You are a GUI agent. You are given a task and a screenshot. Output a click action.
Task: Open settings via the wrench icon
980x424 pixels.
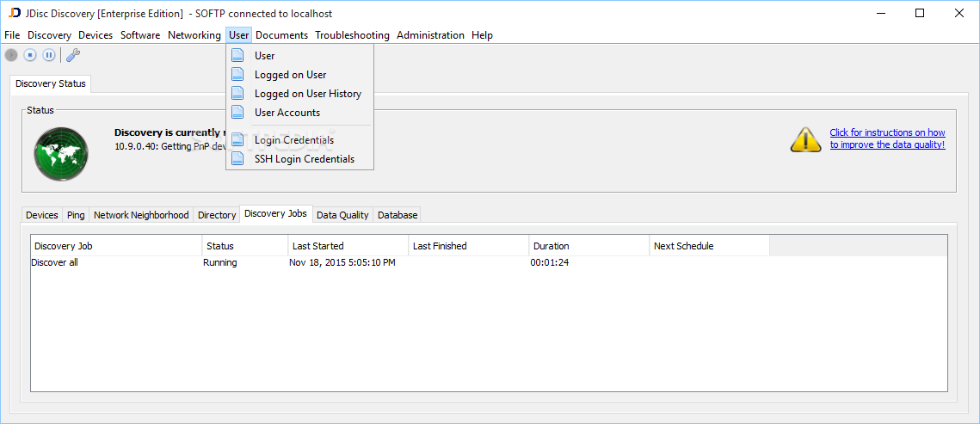[73, 55]
